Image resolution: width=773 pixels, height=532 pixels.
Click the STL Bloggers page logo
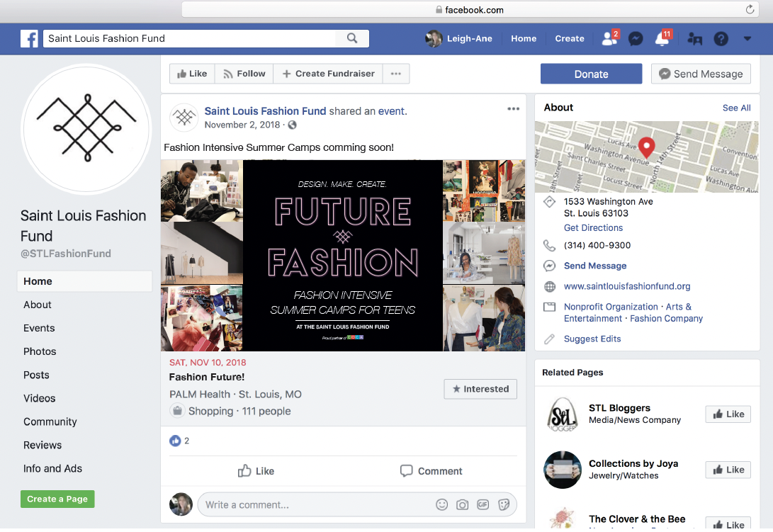pyautogui.click(x=563, y=414)
